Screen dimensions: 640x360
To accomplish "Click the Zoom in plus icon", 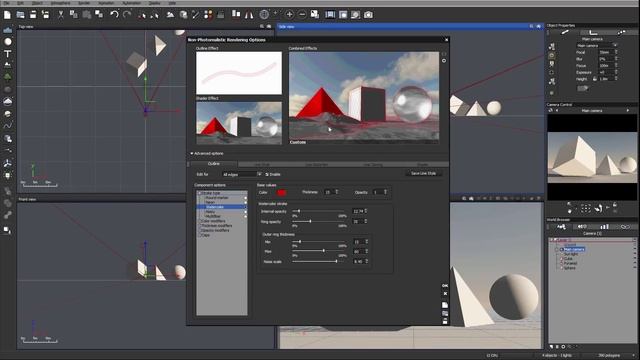I will tap(289, 15).
